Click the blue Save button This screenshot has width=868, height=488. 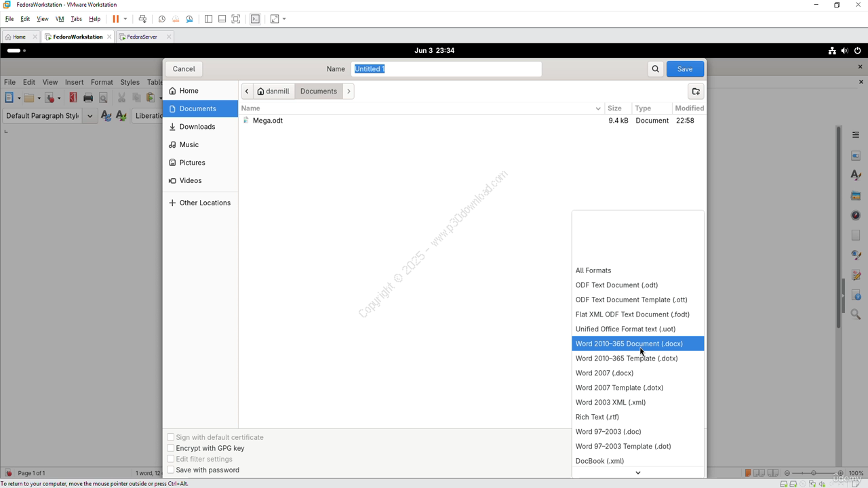tap(685, 68)
